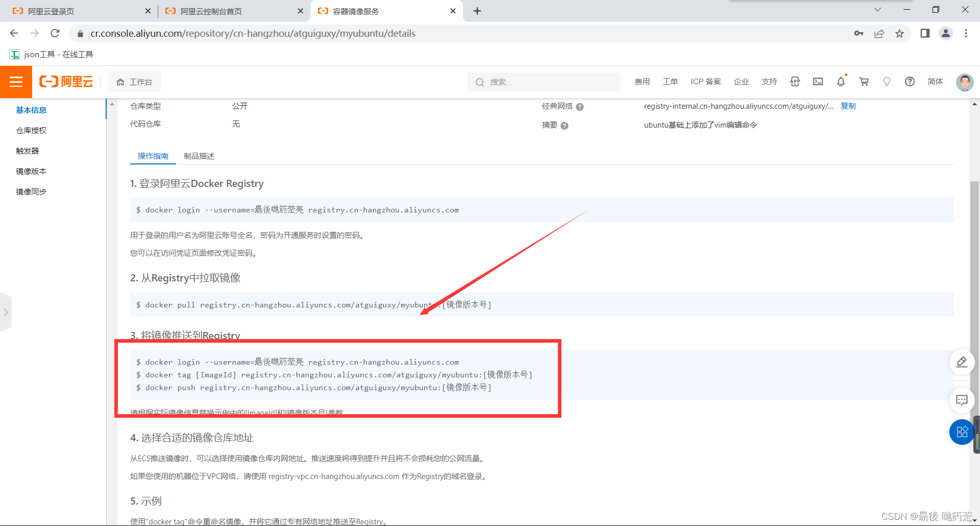The width and height of the screenshot is (980, 526).
Task: Open a new browser tab
Action: pos(477,11)
